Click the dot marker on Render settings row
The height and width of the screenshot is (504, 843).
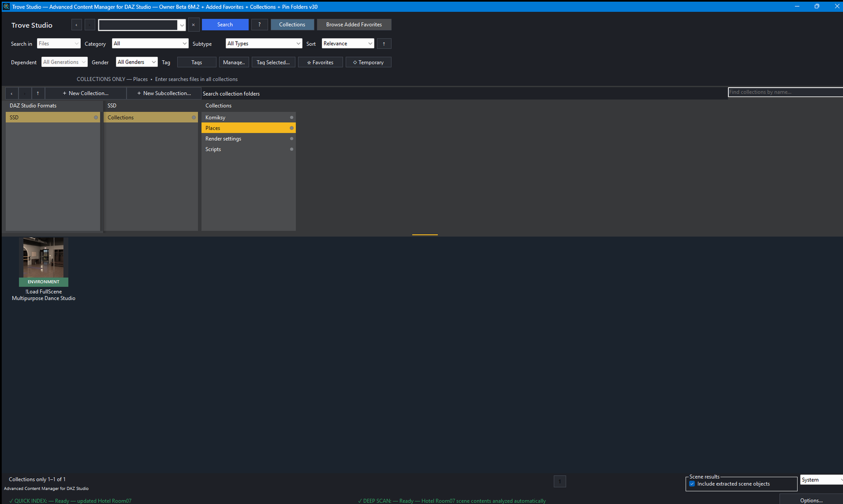pos(291,139)
